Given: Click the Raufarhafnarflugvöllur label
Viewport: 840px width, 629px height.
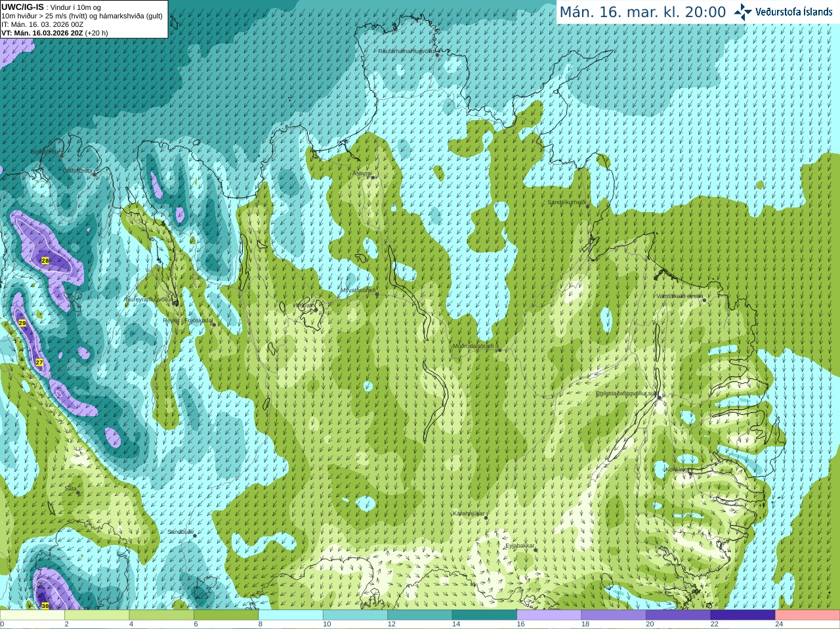Looking at the screenshot, I should click(407, 51).
